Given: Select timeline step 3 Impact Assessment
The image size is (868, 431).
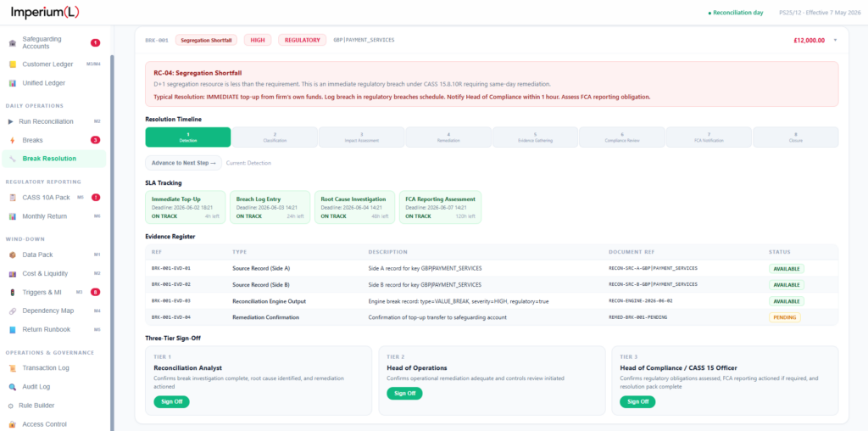Looking at the screenshot, I should click(361, 137).
